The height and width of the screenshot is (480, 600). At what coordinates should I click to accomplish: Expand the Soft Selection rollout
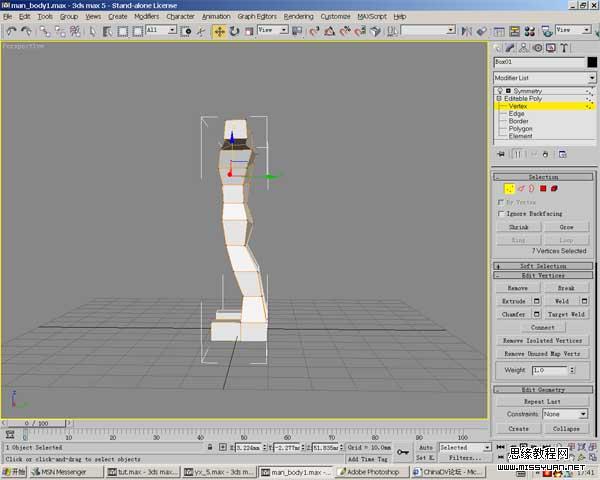tap(543, 266)
